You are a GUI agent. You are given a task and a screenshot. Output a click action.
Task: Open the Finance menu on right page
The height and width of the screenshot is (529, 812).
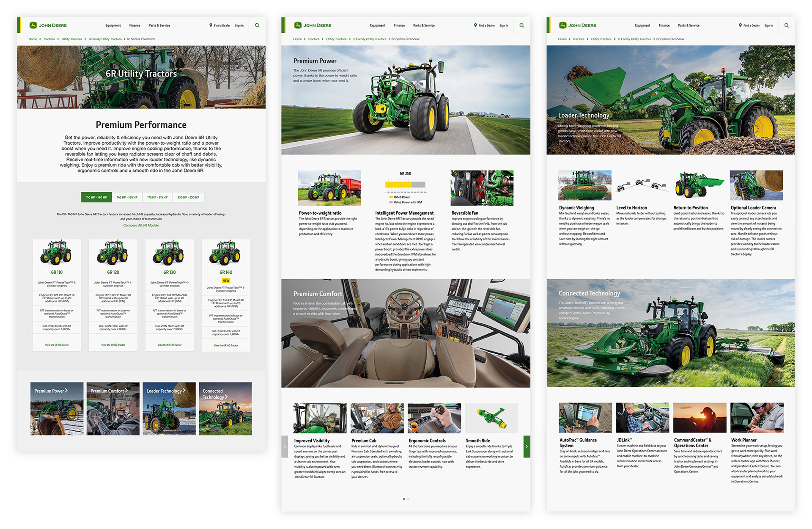pyautogui.click(x=664, y=25)
